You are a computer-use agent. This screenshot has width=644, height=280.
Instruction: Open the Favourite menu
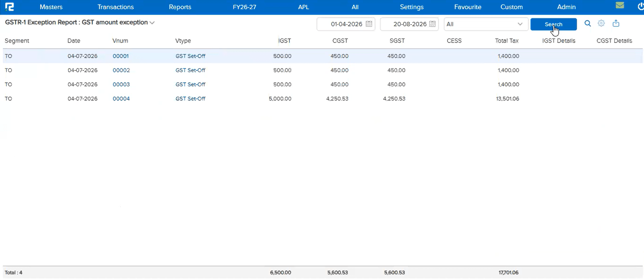point(468,7)
